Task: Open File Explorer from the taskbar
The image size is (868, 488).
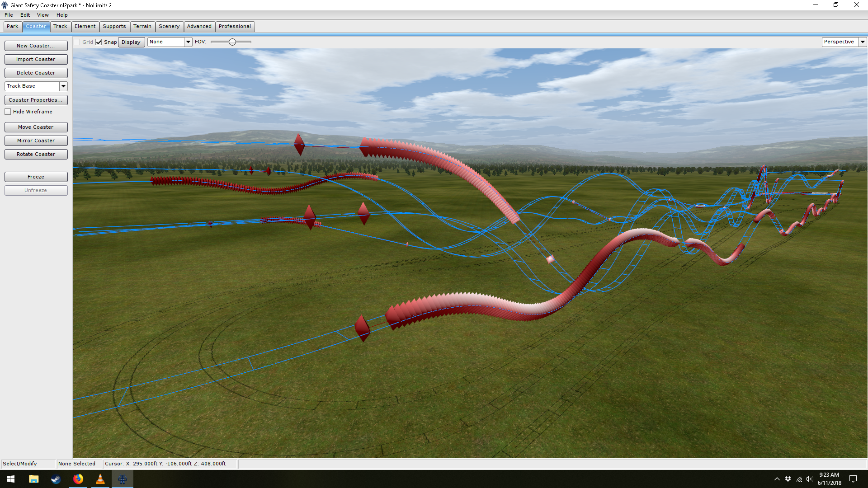Action: [x=34, y=479]
